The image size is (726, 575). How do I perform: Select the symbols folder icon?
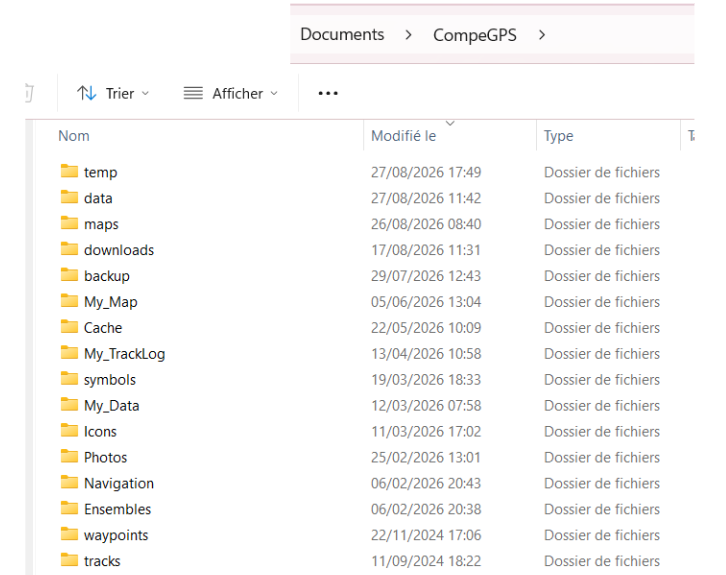[69, 378]
